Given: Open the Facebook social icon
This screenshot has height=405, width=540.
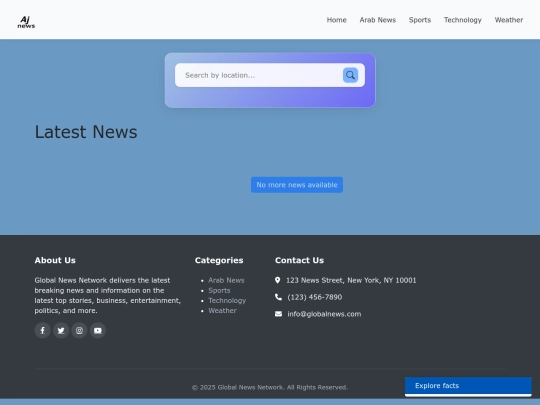Looking at the screenshot, I should pos(42,330).
